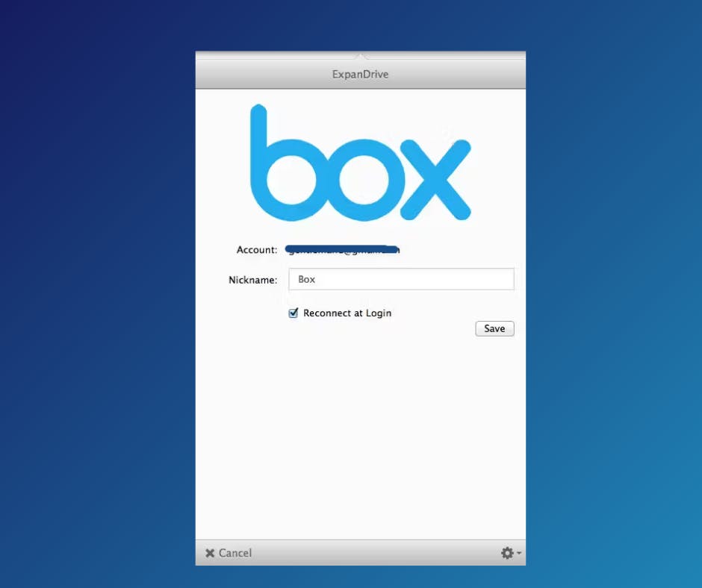Focus the Nickname input field

401,279
